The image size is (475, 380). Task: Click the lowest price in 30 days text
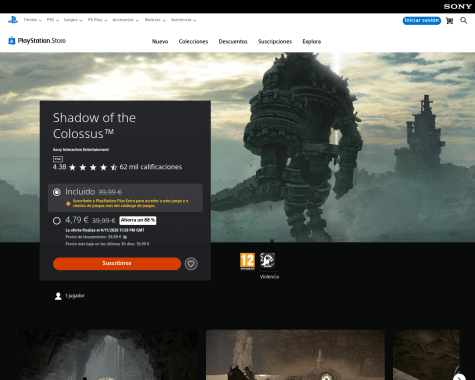107,244
